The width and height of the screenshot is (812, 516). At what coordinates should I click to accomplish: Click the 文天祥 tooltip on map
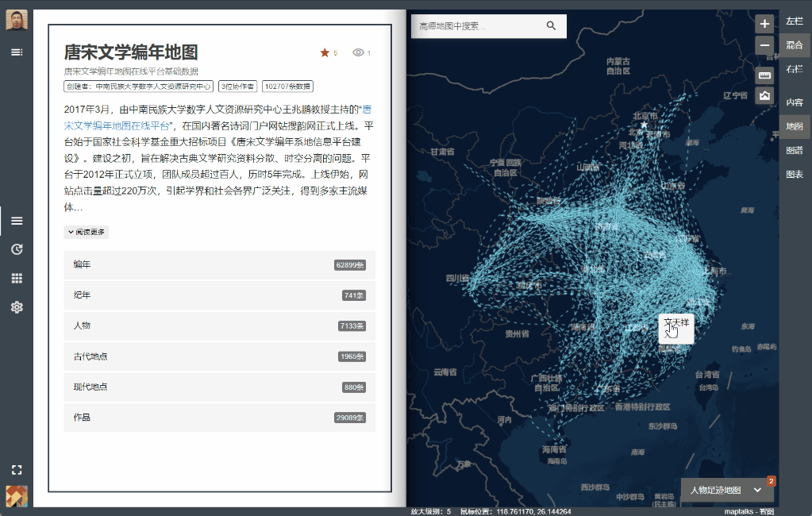click(676, 329)
